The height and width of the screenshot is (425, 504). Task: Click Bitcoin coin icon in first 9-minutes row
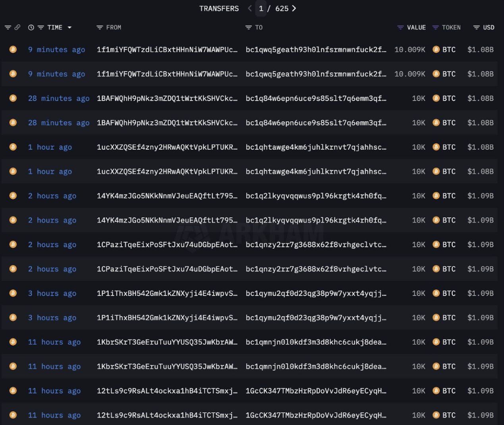(x=13, y=50)
